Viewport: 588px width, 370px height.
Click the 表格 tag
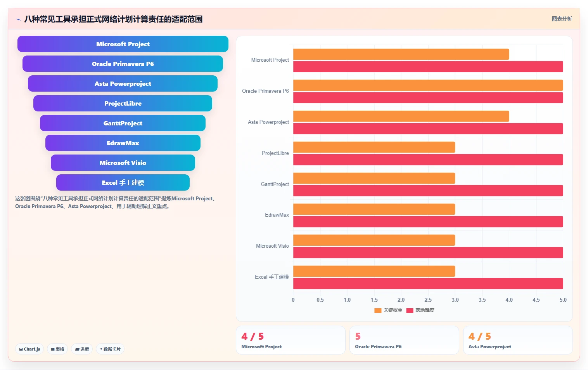point(57,349)
